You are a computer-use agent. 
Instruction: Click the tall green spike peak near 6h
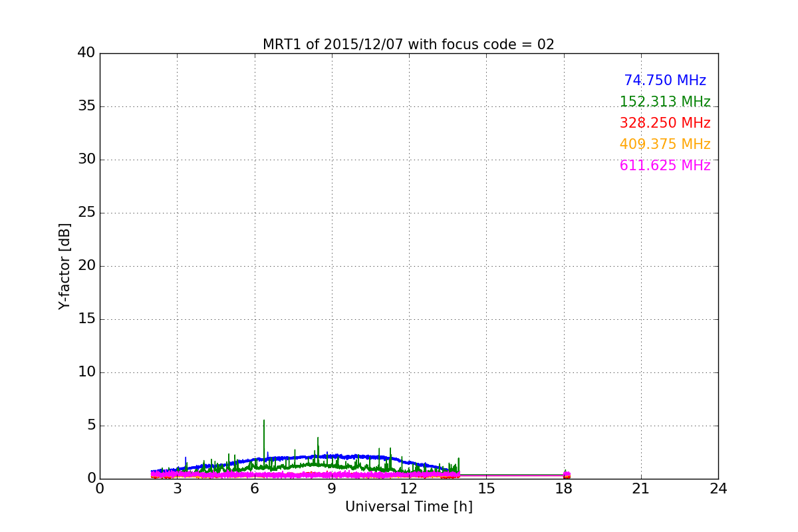264,421
